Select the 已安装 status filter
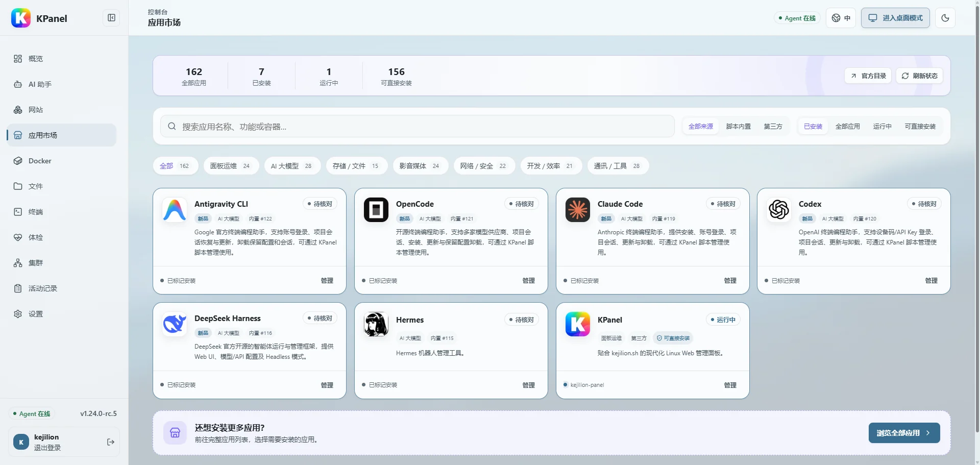 click(x=813, y=126)
